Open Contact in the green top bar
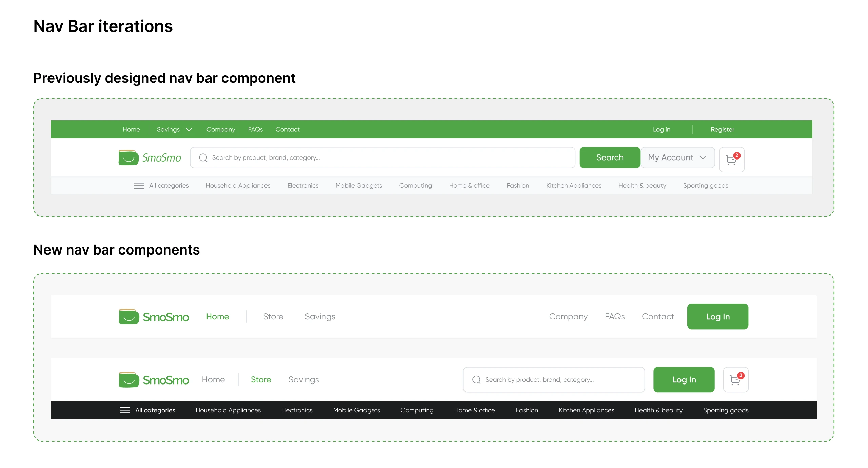The height and width of the screenshot is (468, 868). (x=288, y=129)
